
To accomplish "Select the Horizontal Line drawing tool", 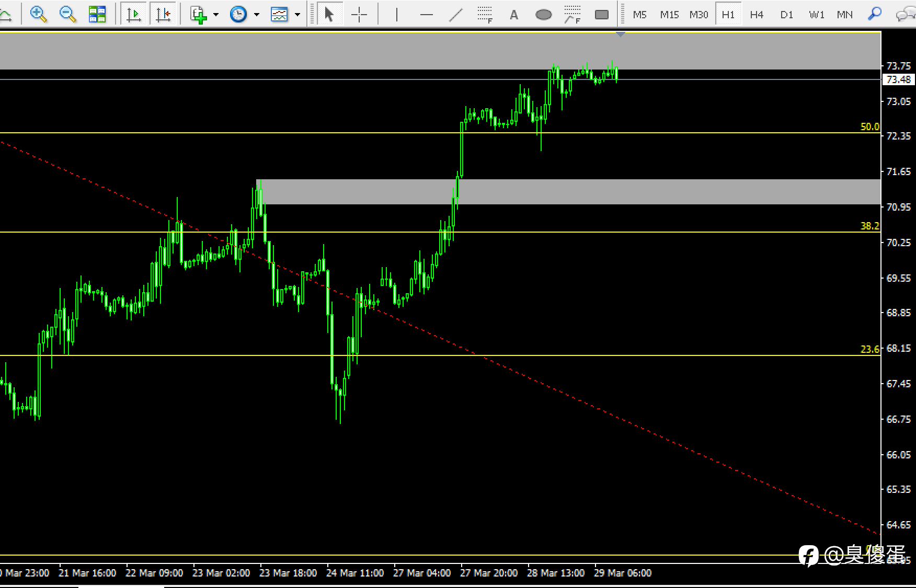I will pos(427,15).
